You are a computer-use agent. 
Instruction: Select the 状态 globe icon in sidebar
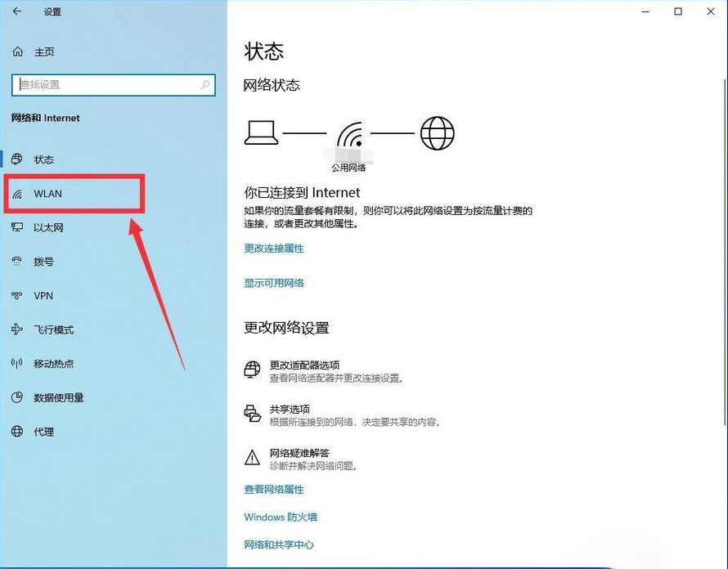click(x=16, y=159)
